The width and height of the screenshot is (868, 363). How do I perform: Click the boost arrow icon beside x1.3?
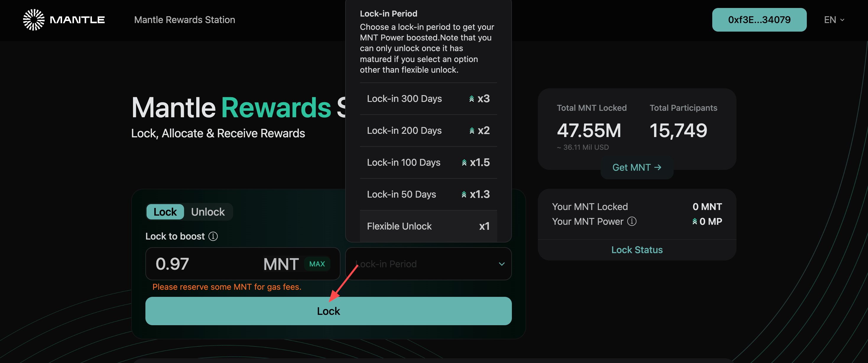[464, 195]
